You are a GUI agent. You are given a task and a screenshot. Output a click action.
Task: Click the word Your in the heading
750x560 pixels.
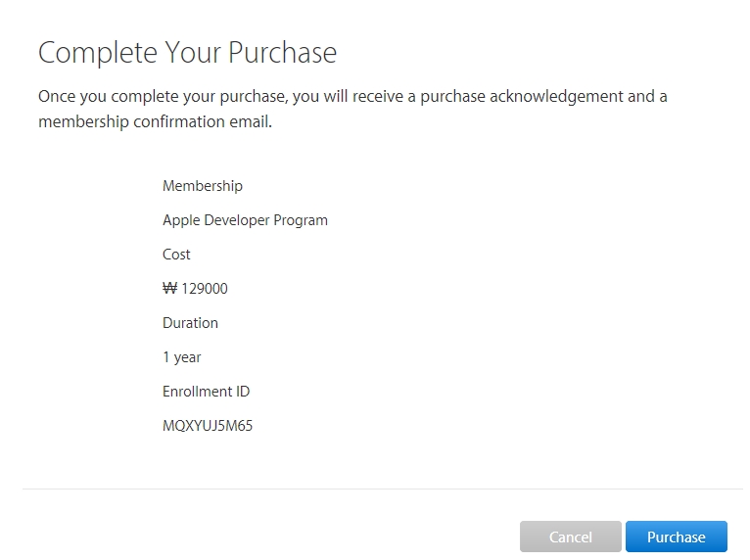click(193, 53)
